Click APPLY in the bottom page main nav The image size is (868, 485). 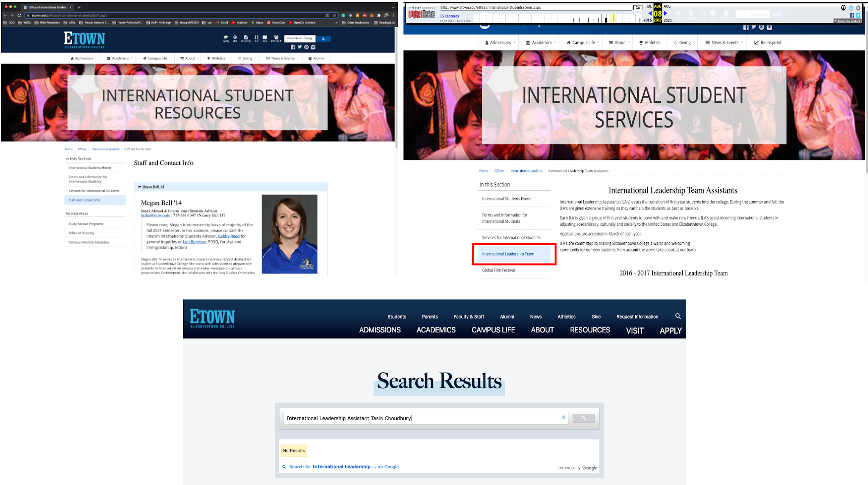670,330
